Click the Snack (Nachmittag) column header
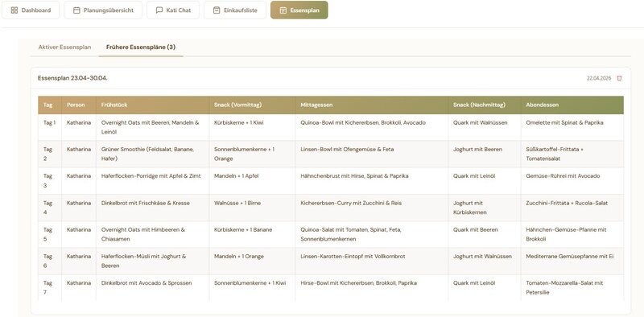The image size is (644, 317). pos(485,105)
